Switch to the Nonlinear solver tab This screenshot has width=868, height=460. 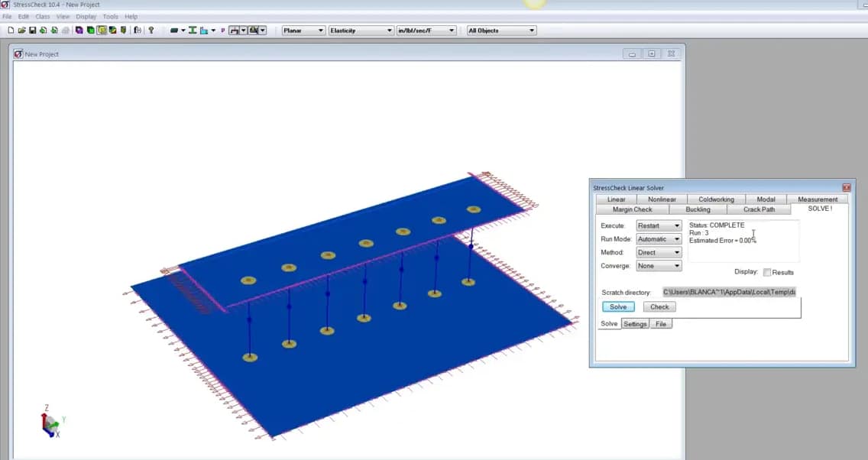pos(662,199)
